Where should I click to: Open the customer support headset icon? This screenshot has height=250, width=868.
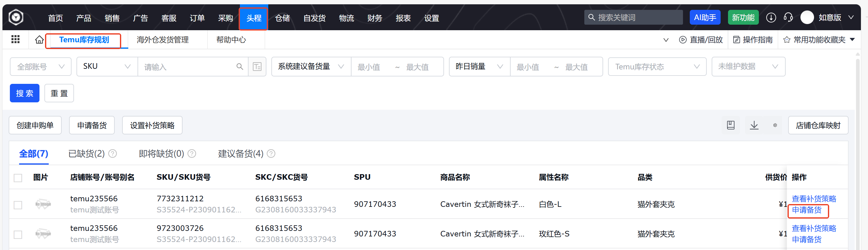pos(788,18)
